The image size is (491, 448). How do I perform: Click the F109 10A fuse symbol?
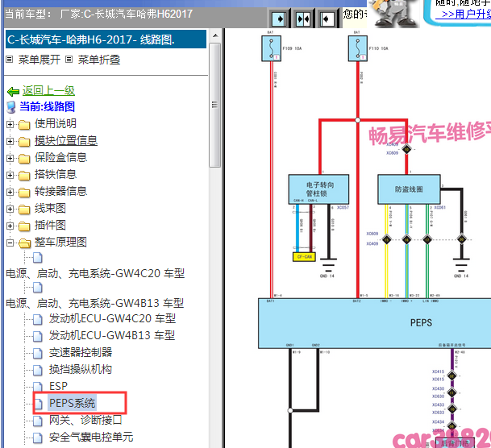pos(271,48)
